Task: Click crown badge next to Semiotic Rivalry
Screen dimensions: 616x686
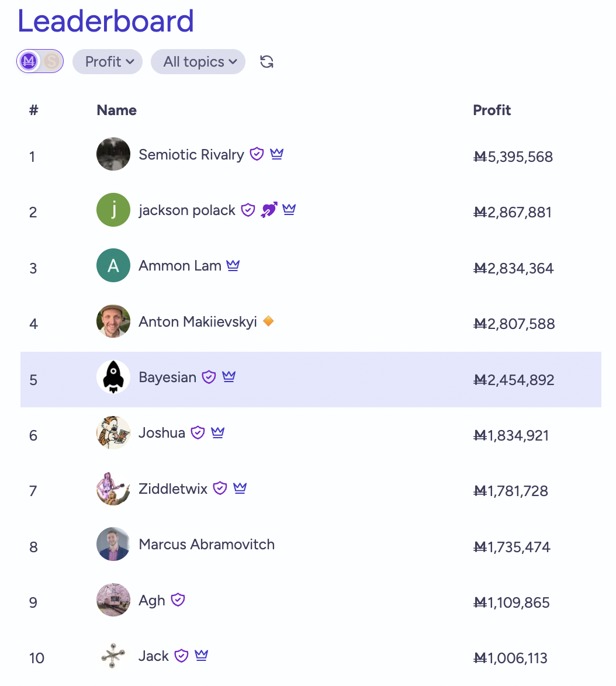Action: [x=277, y=154]
